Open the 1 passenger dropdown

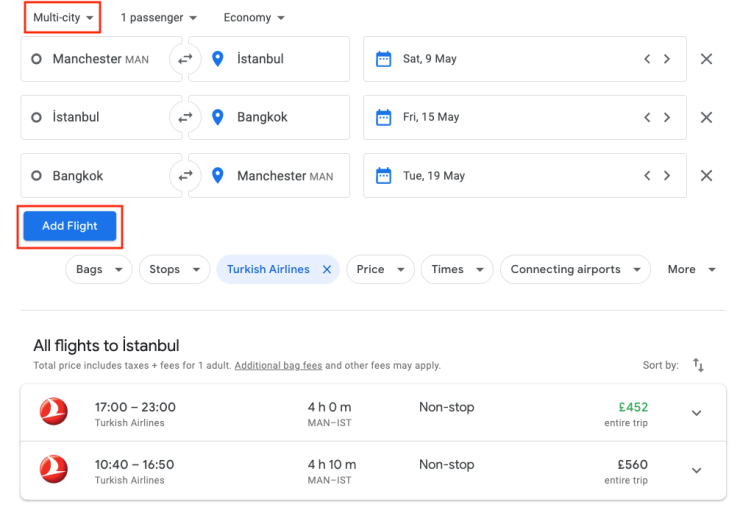click(158, 18)
